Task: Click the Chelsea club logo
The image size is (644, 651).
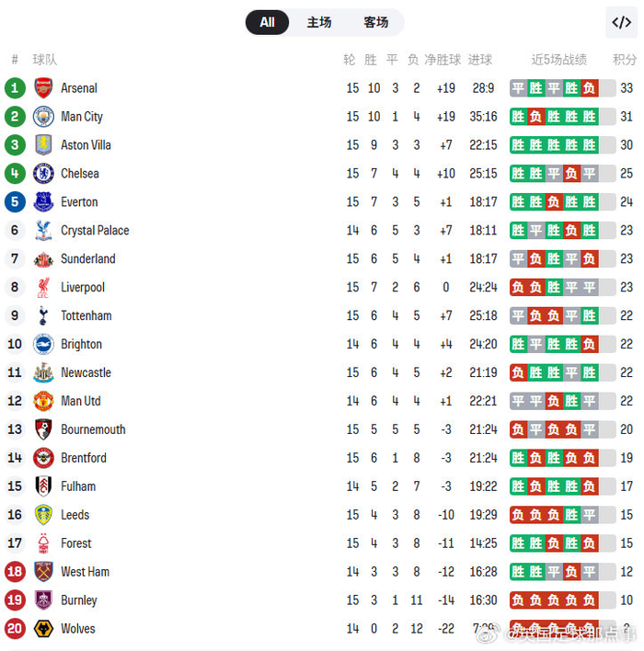Action: [43, 174]
